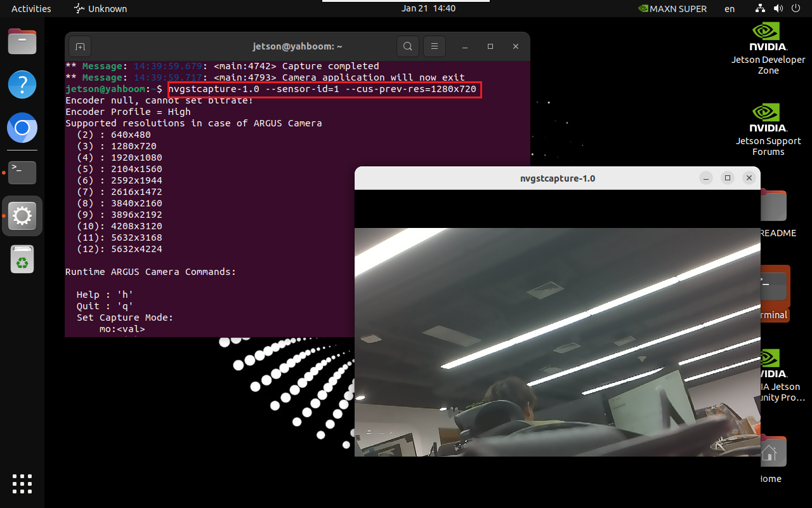The width and height of the screenshot is (812, 508).
Task: Minimize the nvgstcapture-1.0 window
Action: (706, 178)
